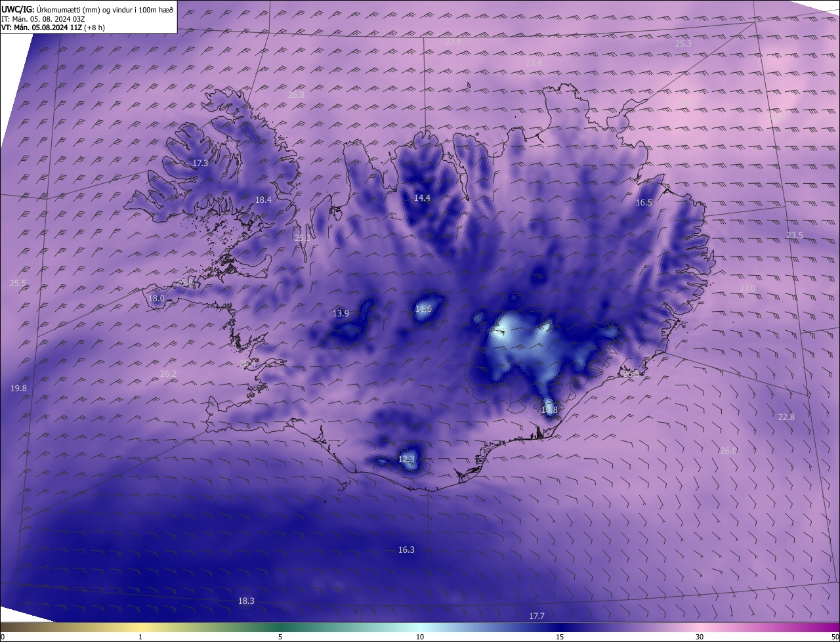Viewport: 840px width, 642px height.
Task: Click the 18.0 value label
Action: pos(156,298)
